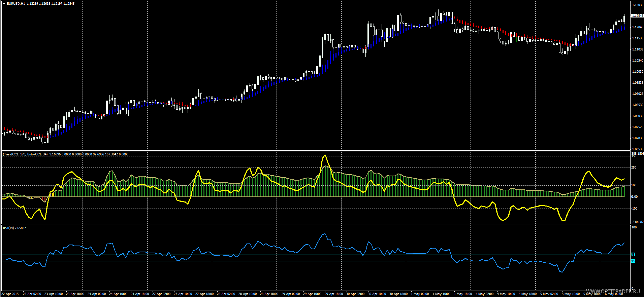
Task: Click the 23 Apr 10:00 time label
Action: click(x=54, y=294)
